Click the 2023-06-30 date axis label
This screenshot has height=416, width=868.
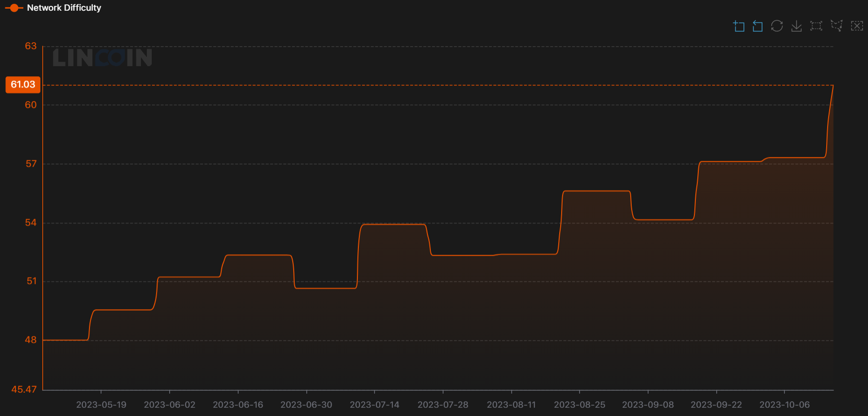(306, 405)
